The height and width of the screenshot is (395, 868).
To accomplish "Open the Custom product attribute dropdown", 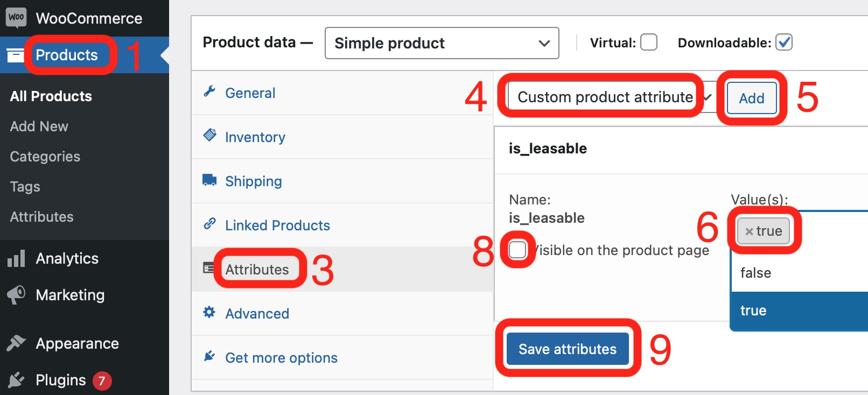I will 608,97.
